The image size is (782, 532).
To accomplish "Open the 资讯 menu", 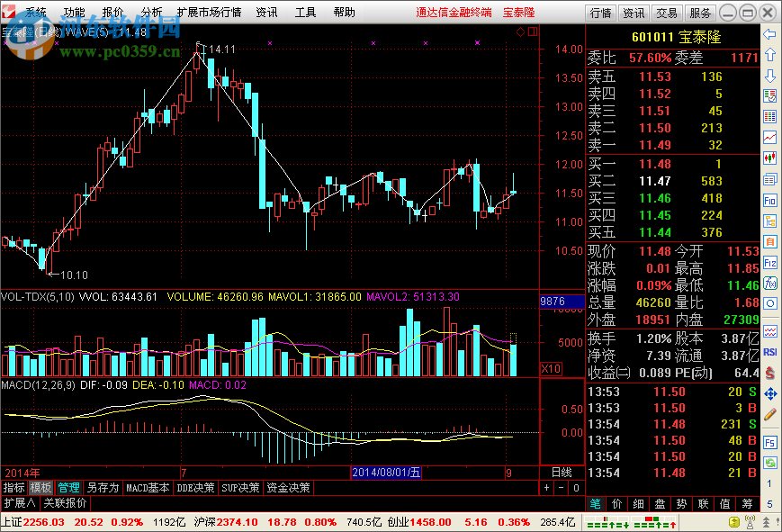I will (x=267, y=12).
